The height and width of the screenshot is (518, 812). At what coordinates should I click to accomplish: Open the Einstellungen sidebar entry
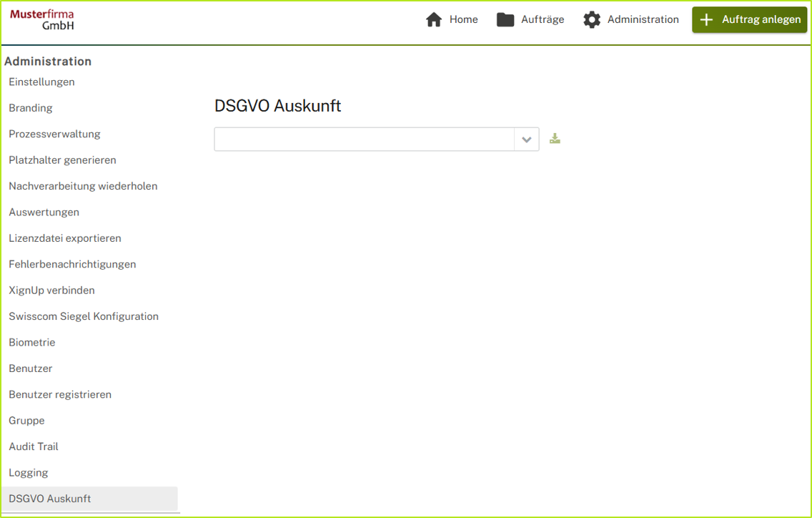tap(41, 82)
